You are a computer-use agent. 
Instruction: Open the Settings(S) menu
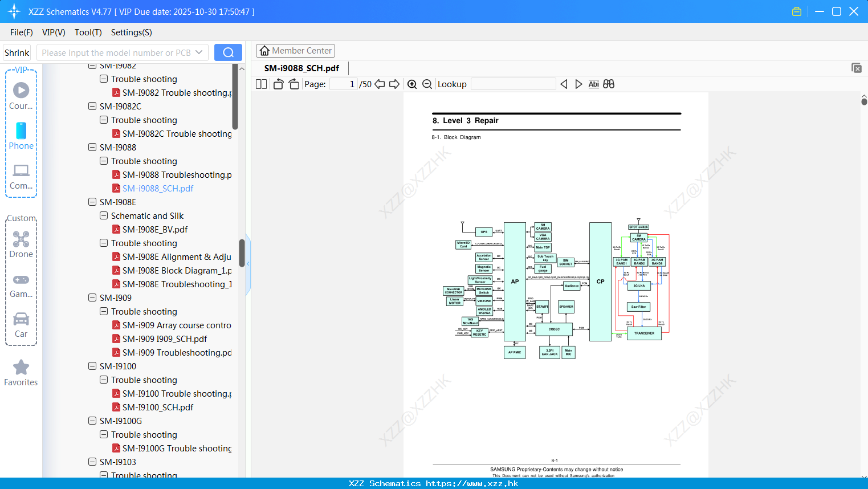(x=132, y=32)
